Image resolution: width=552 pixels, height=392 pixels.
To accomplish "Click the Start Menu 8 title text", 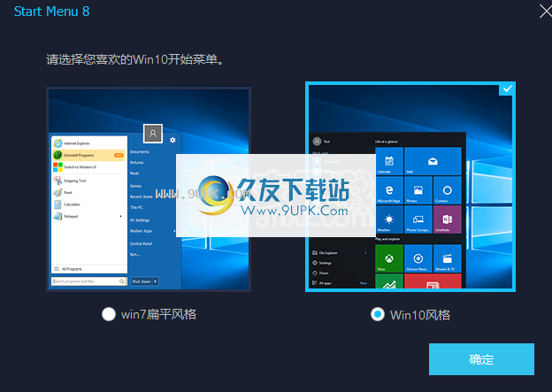I will 51,12.
